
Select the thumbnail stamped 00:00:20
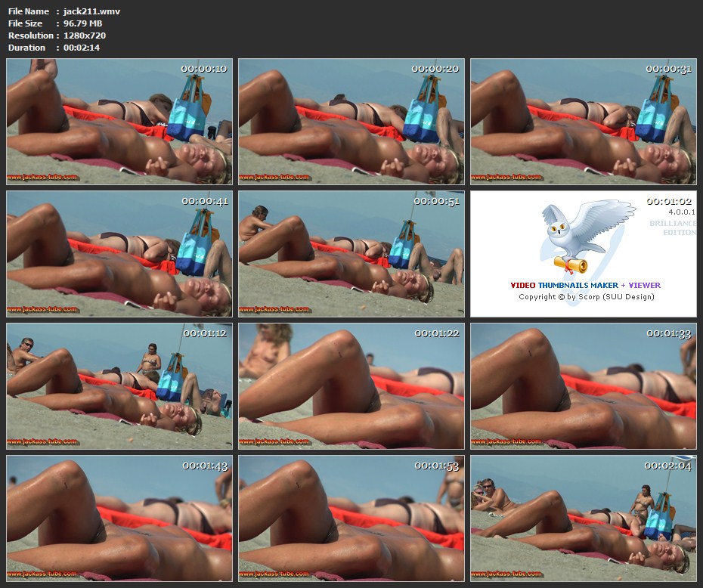point(351,122)
